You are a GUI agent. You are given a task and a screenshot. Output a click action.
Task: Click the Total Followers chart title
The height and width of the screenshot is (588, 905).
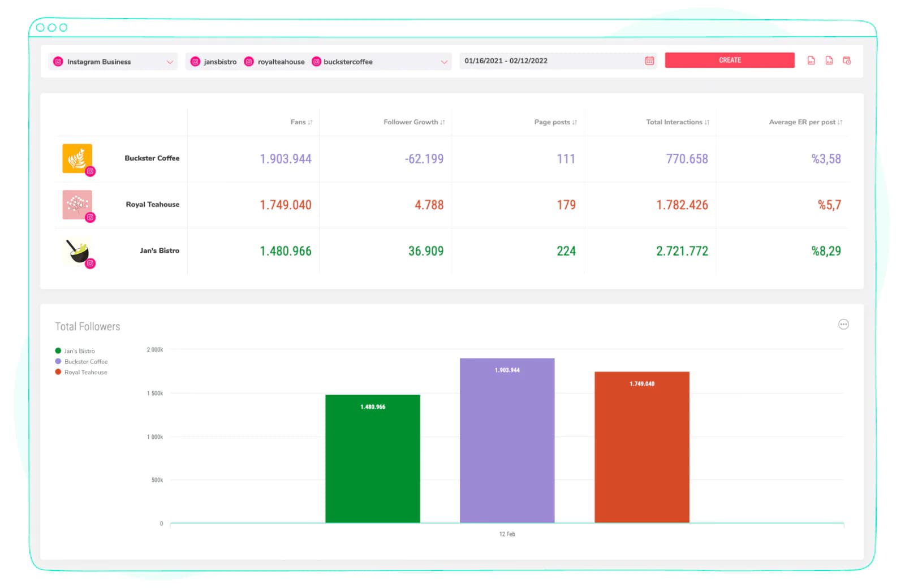(x=88, y=327)
